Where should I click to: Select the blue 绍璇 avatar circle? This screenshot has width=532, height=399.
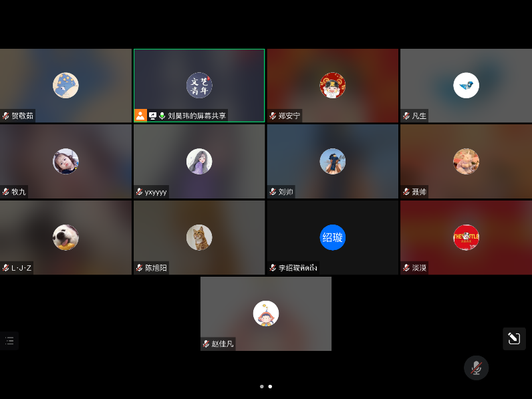point(333,237)
